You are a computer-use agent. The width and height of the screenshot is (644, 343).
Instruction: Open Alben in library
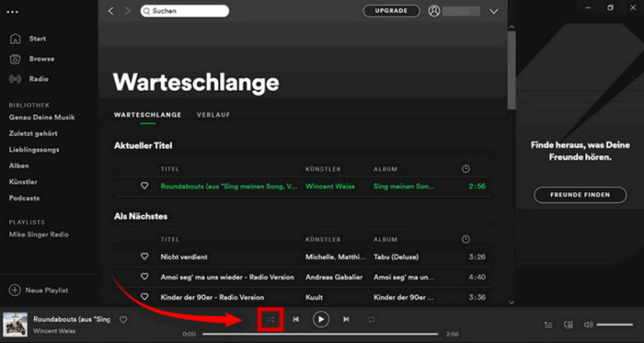pos(19,166)
